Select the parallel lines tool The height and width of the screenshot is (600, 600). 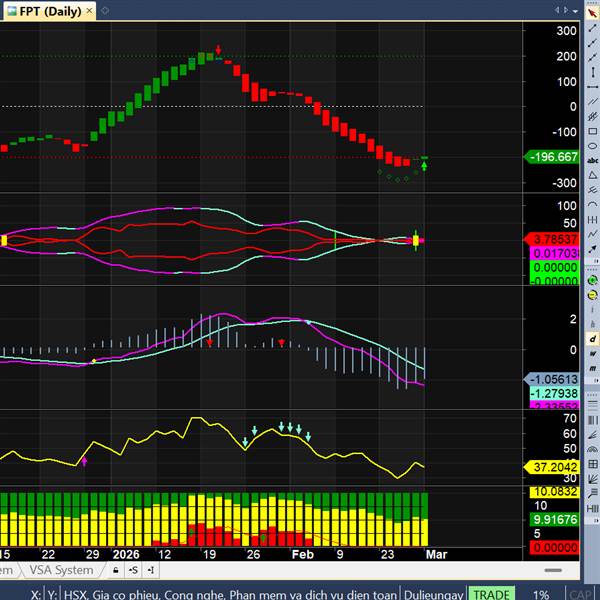592,102
